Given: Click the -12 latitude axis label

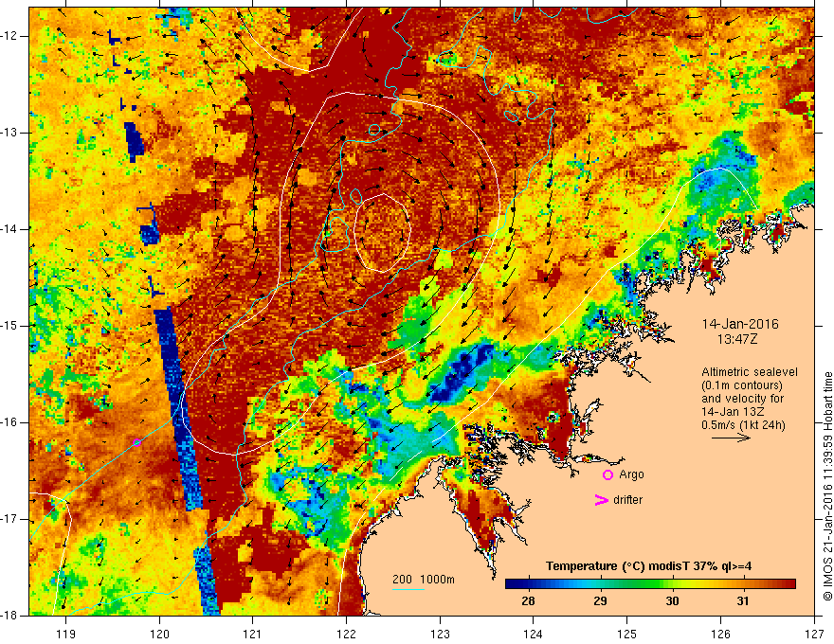Looking at the screenshot, I should click(x=9, y=36).
